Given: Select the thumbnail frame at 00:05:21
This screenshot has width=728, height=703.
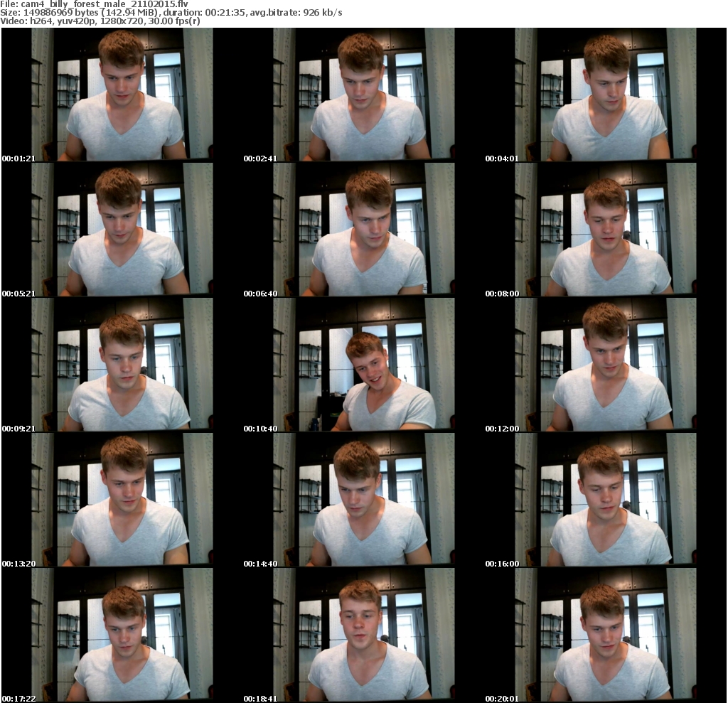Looking at the screenshot, I should tap(122, 230).
